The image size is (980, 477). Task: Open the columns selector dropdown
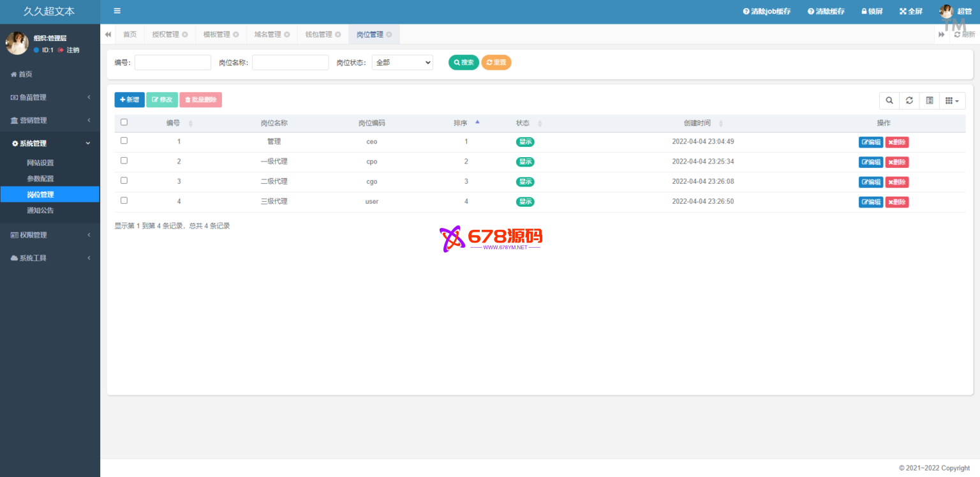pyautogui.click(x=952, y=100)
